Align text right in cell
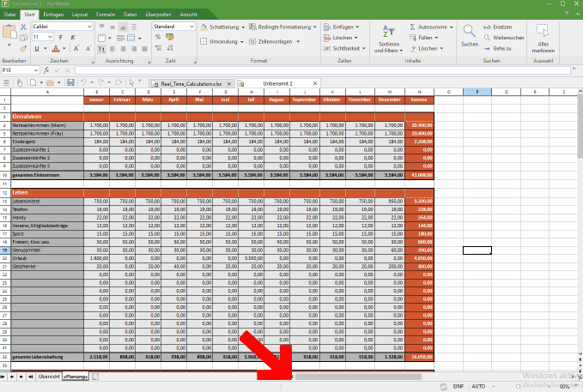The width and height of the screenshot is (583, 392). point(134,49)
